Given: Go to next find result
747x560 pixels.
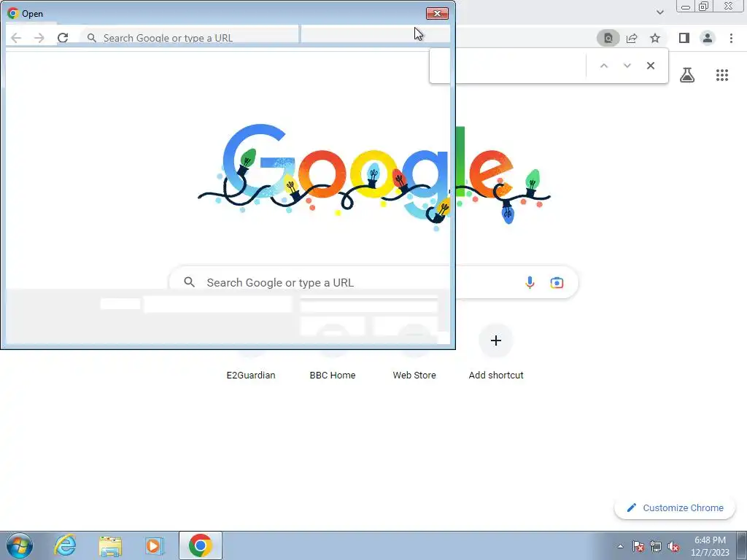Looking at the screenshot, I should coord(627,66).
